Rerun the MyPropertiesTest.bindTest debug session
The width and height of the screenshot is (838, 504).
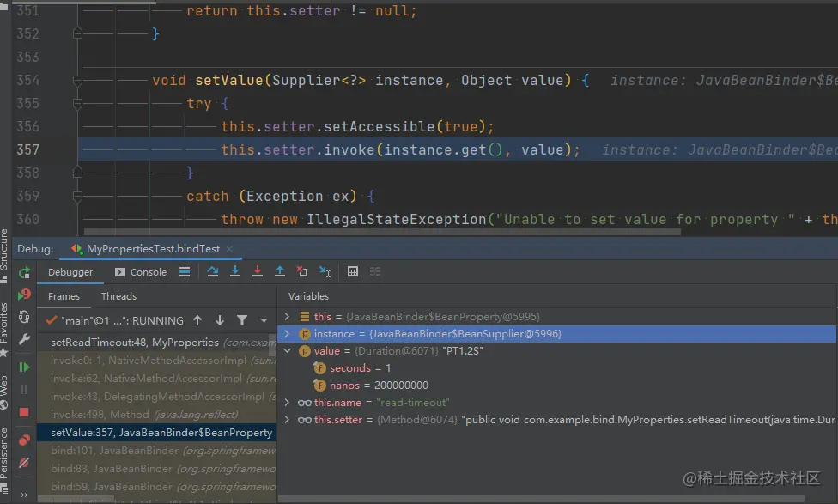click(x=24, y=273)
